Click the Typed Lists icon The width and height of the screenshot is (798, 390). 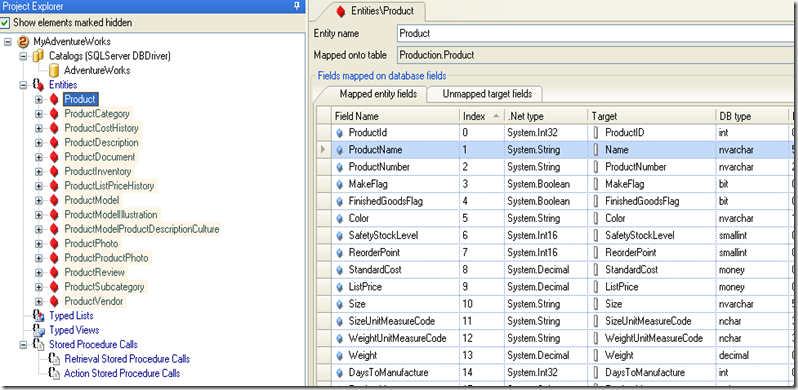click(38, 316)
